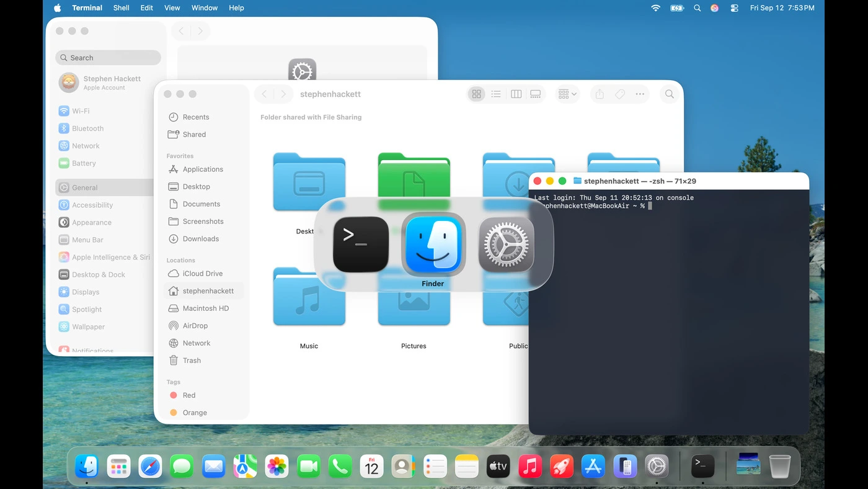Open iCloud Drive in Finder sidebar

[x=203, y=274]
